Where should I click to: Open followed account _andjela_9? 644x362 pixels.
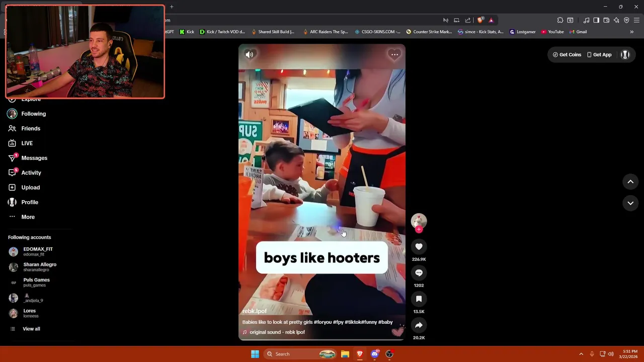[26, 298]
